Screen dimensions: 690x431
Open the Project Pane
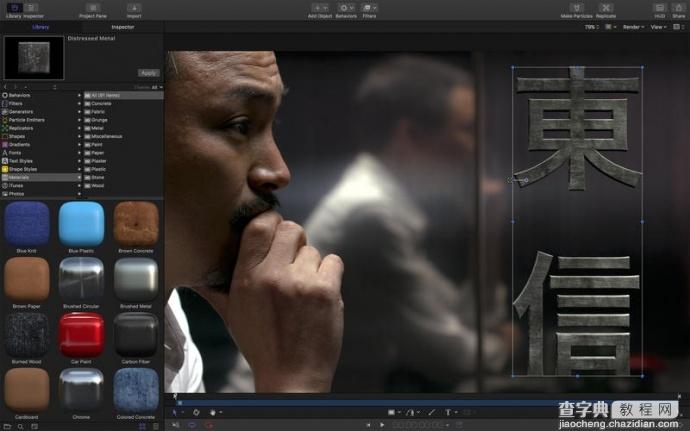tap(94, 8)
